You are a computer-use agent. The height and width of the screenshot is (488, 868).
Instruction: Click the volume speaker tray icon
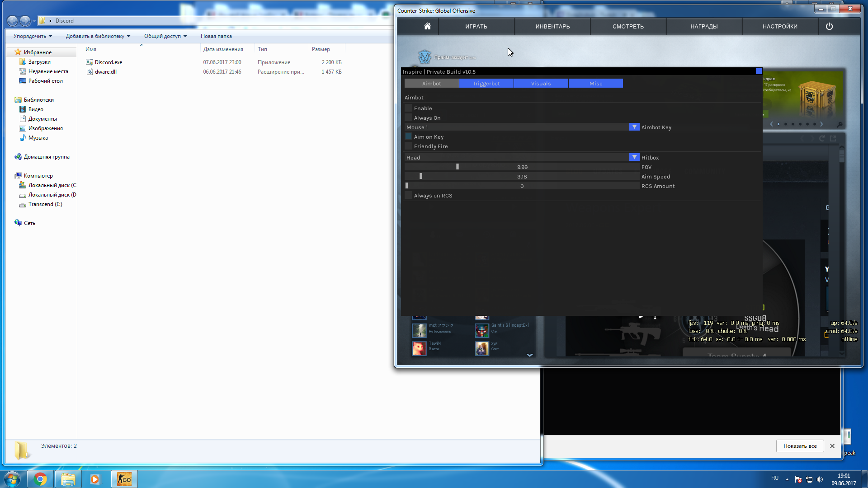pyautogui.click(x=820, y=479)
